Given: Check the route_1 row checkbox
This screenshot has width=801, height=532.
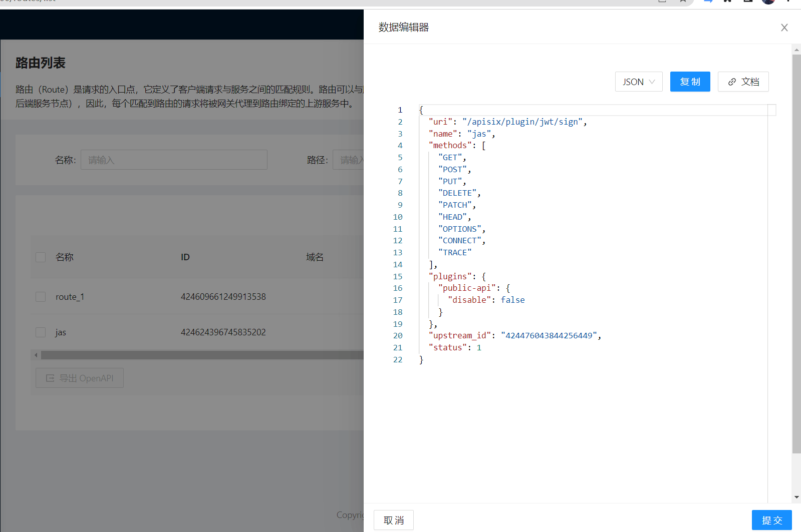Looking at the screenshot, I should point(41,297).
